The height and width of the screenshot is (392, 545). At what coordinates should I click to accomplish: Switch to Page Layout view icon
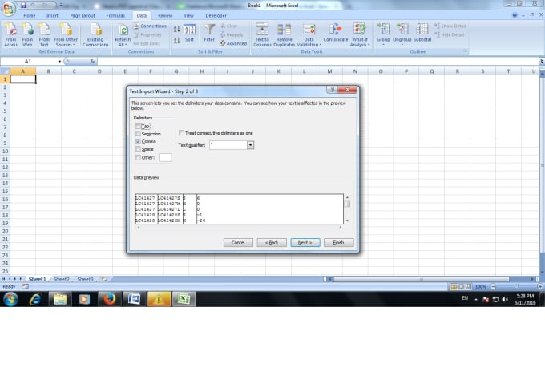[461, 287]
